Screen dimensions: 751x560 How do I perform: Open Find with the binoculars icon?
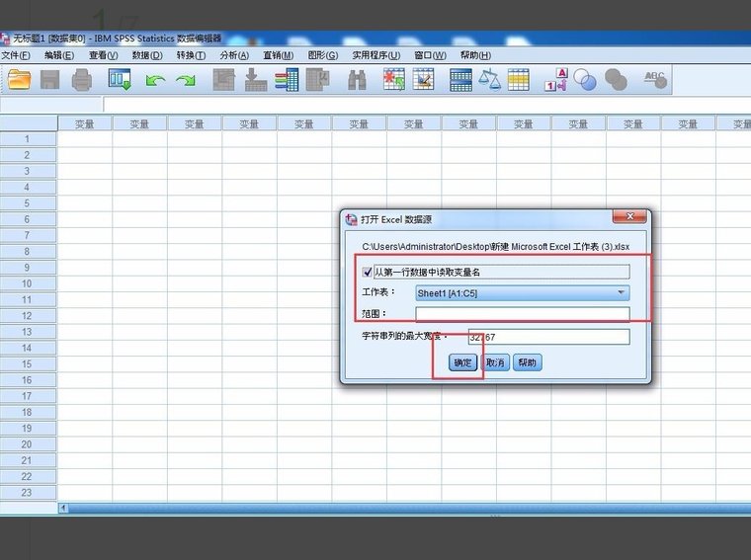(357, 80)
